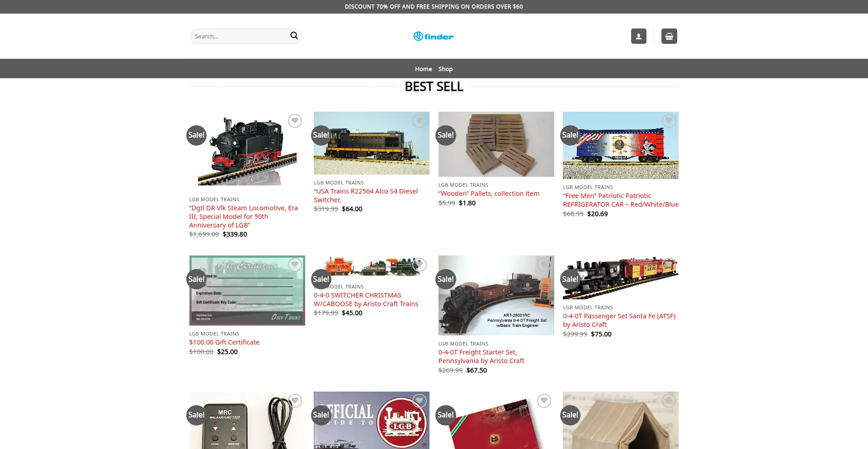The image size is (868, 449).
Task: Focus the Search input field
Action: [x=241, y=36]
